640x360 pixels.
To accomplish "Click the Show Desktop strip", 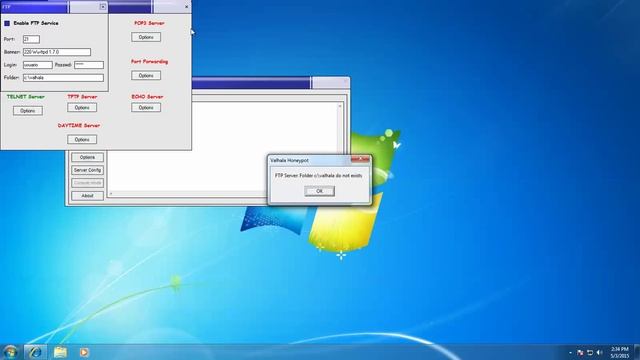I will (x=637, y=352).
